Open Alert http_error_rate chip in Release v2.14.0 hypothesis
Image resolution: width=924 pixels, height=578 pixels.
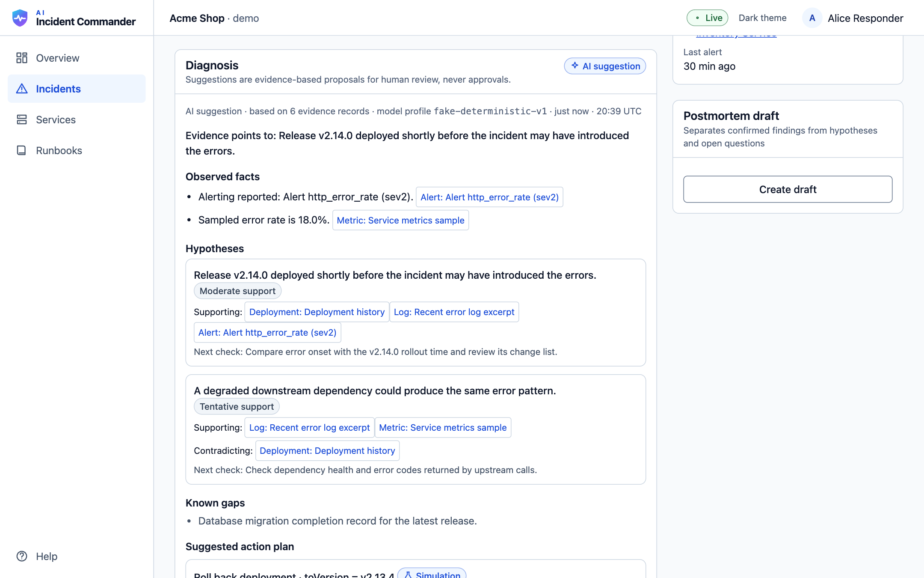267,332
